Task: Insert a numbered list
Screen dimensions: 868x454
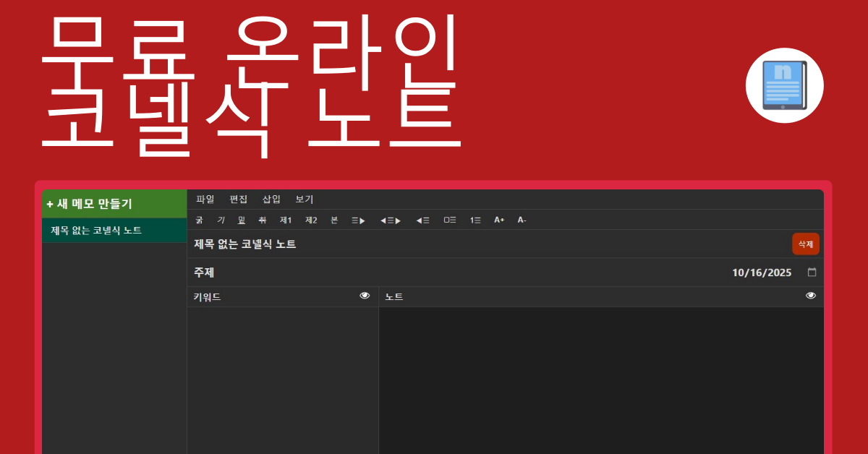Action: point(475,220)
